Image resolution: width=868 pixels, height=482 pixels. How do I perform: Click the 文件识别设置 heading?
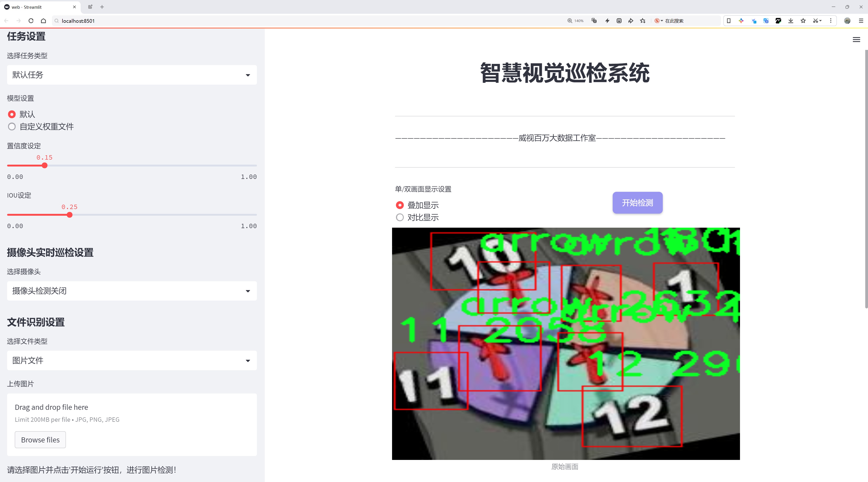click(x=36, y=322)
